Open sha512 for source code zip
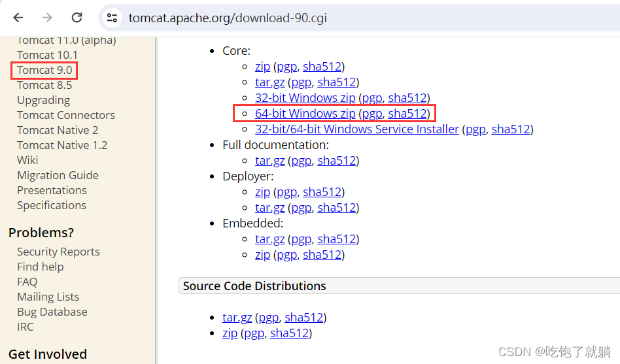The width and height of the screenshot is (620, 364). click(x=289, y=333)
